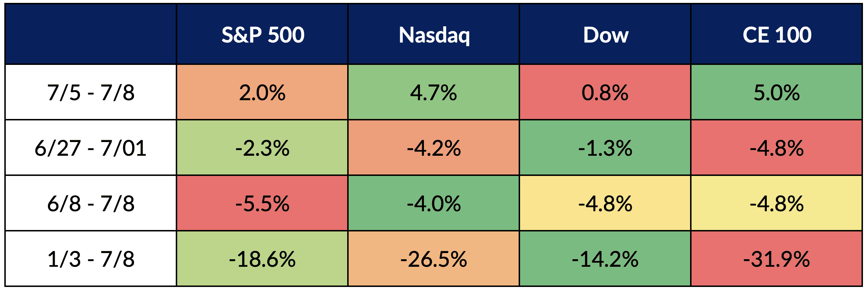Click the red S&P 500 cell showing -5.5%
The height and width of the screenshot is (292, 868).
(x=262, y=203)
